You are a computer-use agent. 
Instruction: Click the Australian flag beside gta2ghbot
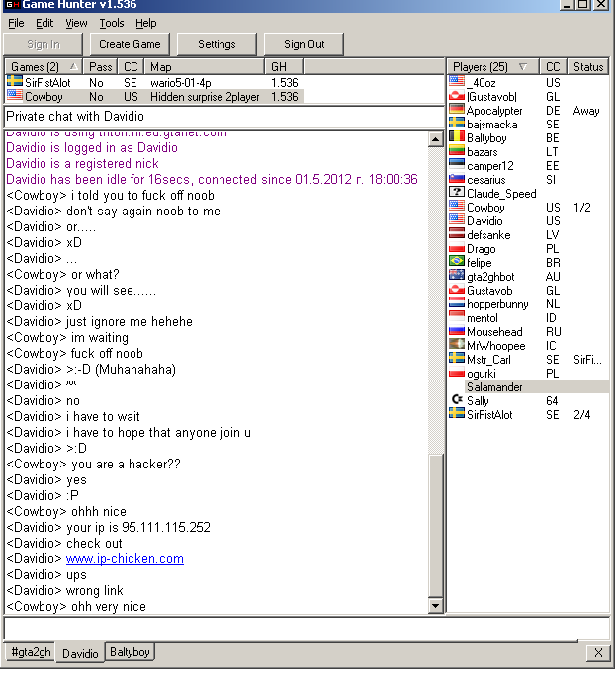point(457,277)
